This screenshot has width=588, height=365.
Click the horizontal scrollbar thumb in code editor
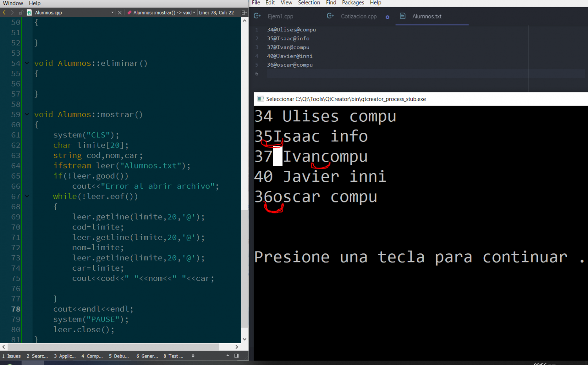tap(113, 347)
